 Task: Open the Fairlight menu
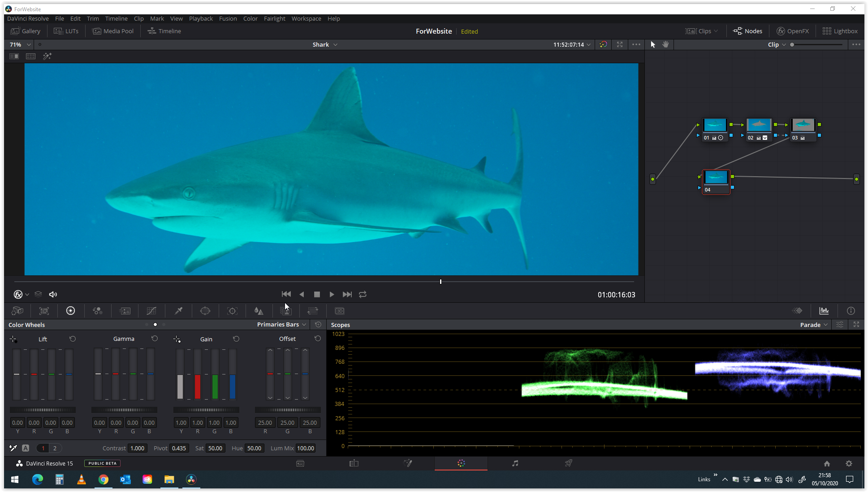(274, 18)
